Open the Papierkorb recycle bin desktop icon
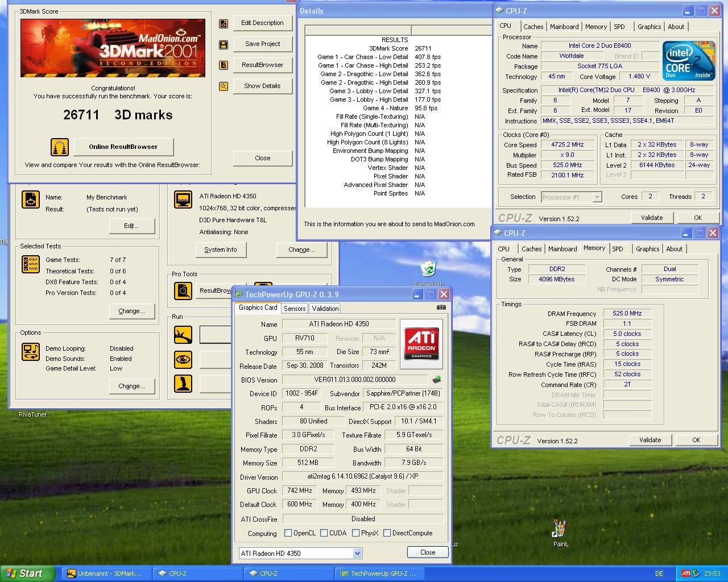This screenshot has height=582, width=728. click(428, 269)
